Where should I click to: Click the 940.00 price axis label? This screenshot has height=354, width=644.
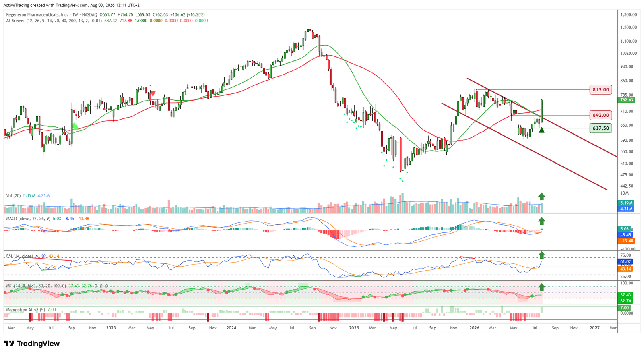tap(627, 66)
